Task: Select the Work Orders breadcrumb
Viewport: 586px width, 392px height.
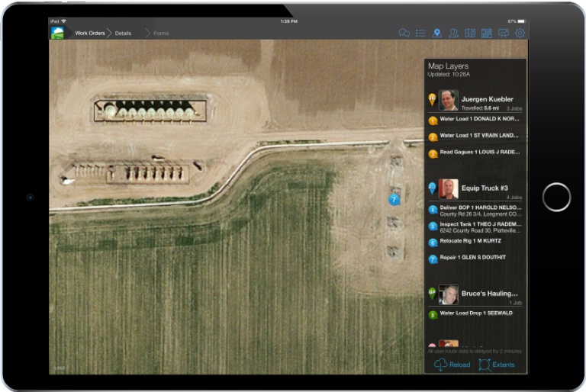Action: click(90, 34)
